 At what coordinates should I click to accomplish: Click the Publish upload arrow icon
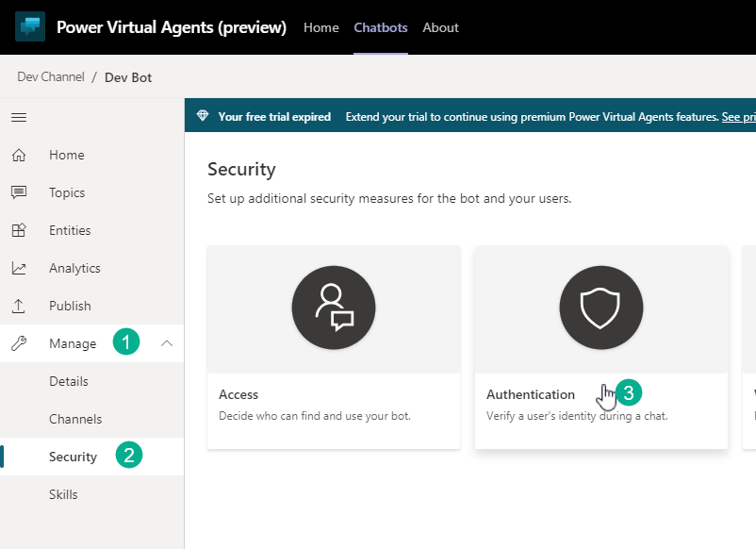click(x=19, y=306)
